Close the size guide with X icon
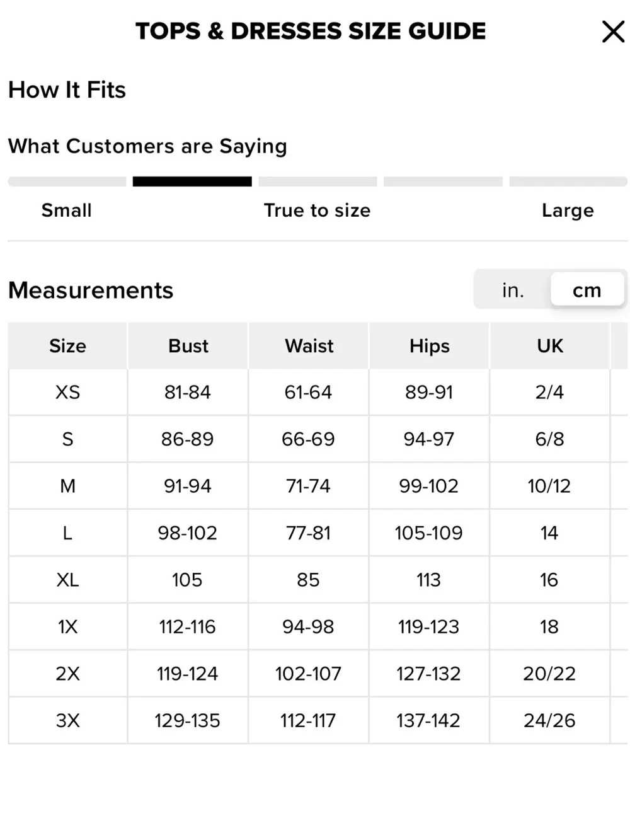Image resolution: width=630 pixels, height=840 pixels. pos(613,32)
